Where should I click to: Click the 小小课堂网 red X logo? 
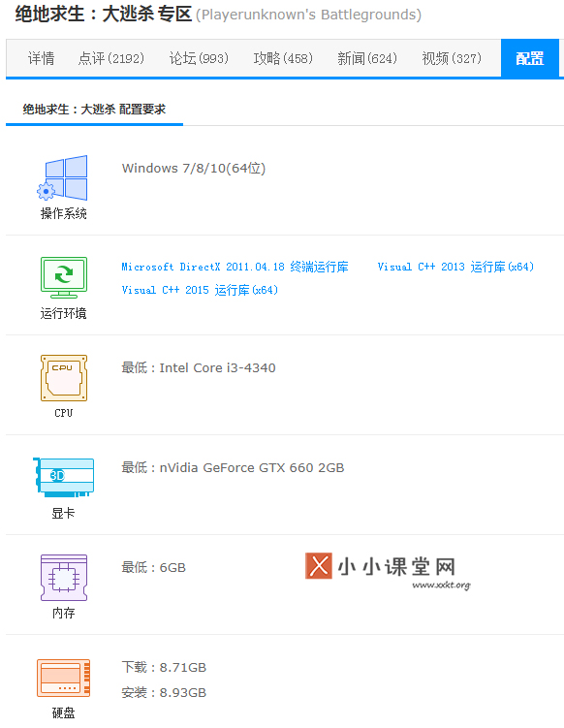(319, 565)
